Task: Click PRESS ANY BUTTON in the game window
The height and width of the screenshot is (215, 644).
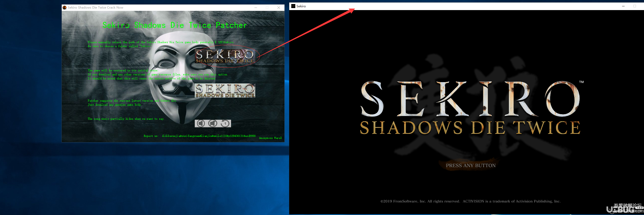Action: click(471, 166)
